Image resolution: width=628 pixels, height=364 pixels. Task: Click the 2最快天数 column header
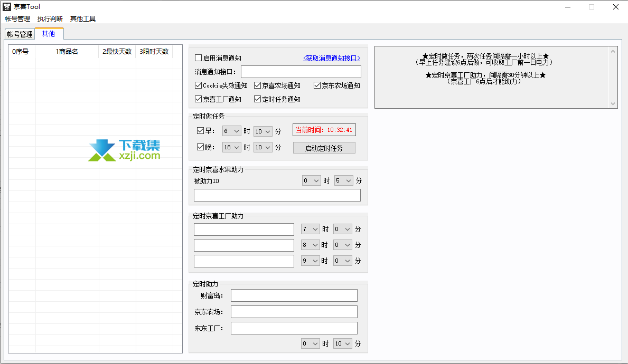pyautogui.click(x=117, y=52)
